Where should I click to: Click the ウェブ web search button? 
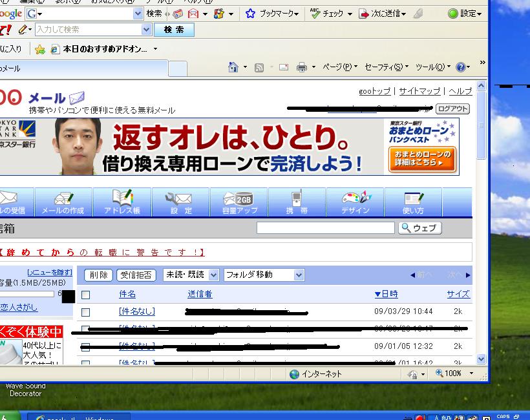(x=420, y=228)
